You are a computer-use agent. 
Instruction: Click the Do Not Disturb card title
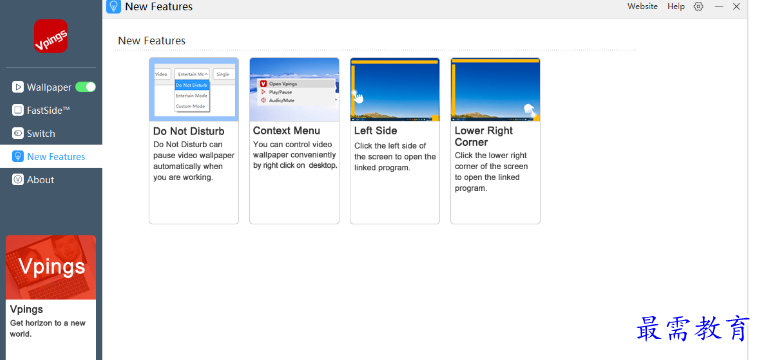tap(189, 131)
